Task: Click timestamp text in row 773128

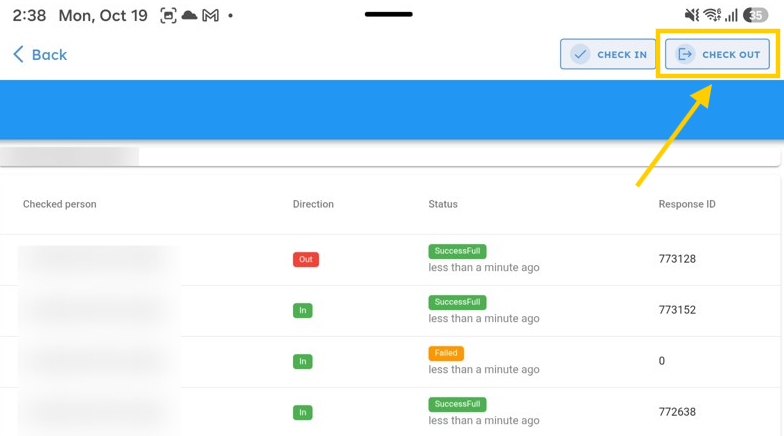Action: tap(484, 268)
